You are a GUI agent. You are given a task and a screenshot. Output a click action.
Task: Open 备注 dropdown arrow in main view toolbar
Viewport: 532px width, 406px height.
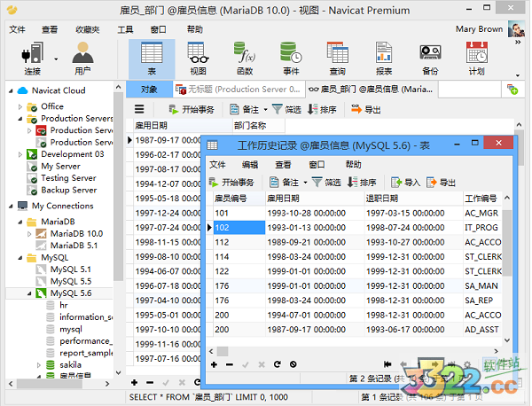point(266,110)
